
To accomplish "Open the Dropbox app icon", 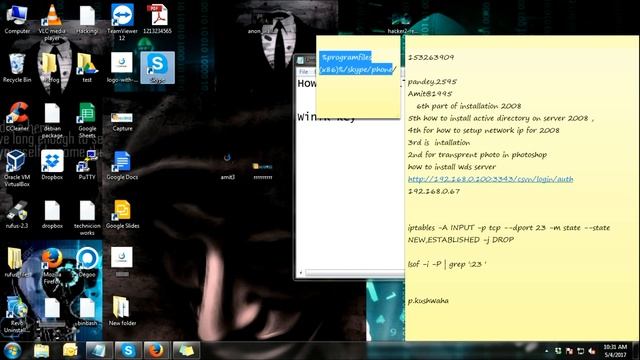I will click(x=52, y=165).
